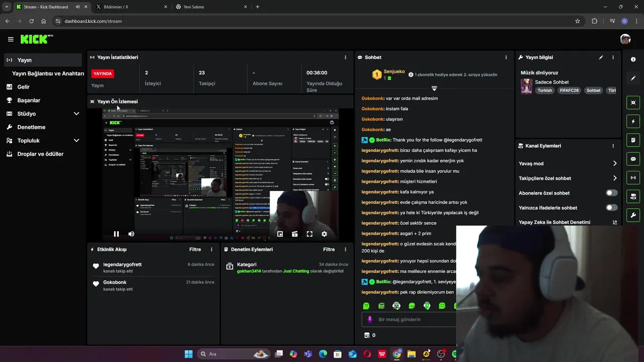Open a new Chrome tab
Viewport: 644px width, 362px height.
(x=258, y=7)
